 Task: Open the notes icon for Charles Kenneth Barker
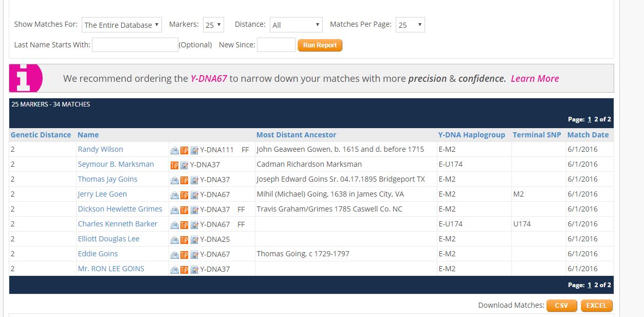click(194, 225)
